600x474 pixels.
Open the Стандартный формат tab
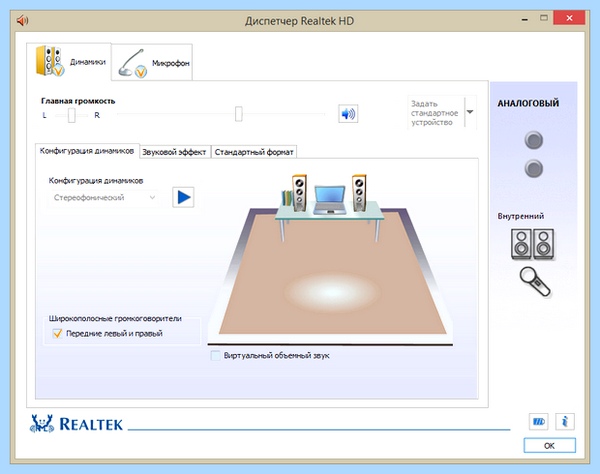(x=254, y=152)
